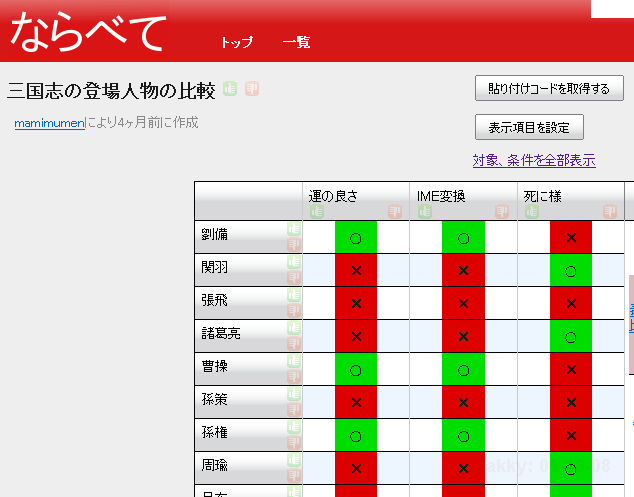This screenshot has width=634, height=497.
Task: Upvote the 周瑜 row
Action: click(294, 460)
